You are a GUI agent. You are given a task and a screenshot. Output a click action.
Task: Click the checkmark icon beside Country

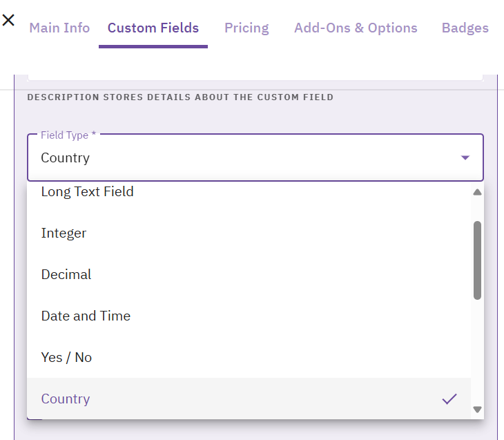(x=449, y=399)
